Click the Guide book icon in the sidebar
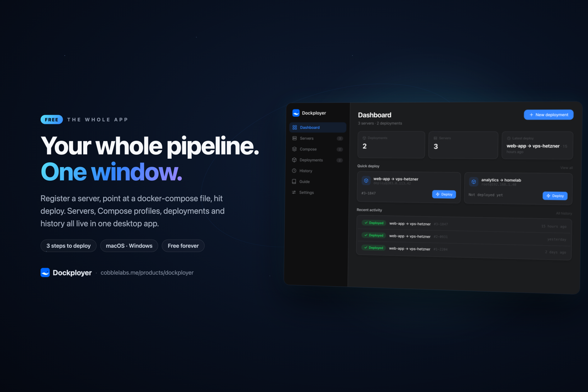Viewport: 588px width, 392px height. (294, 181)
